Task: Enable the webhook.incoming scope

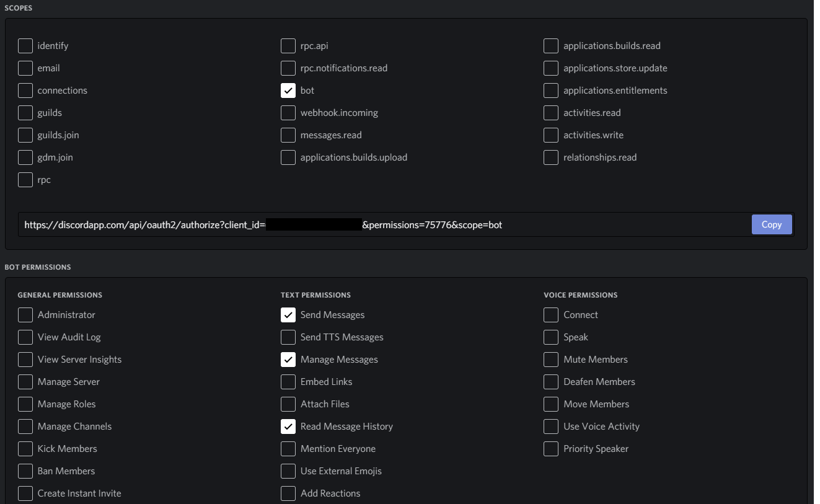Action: tap(288, 112)
